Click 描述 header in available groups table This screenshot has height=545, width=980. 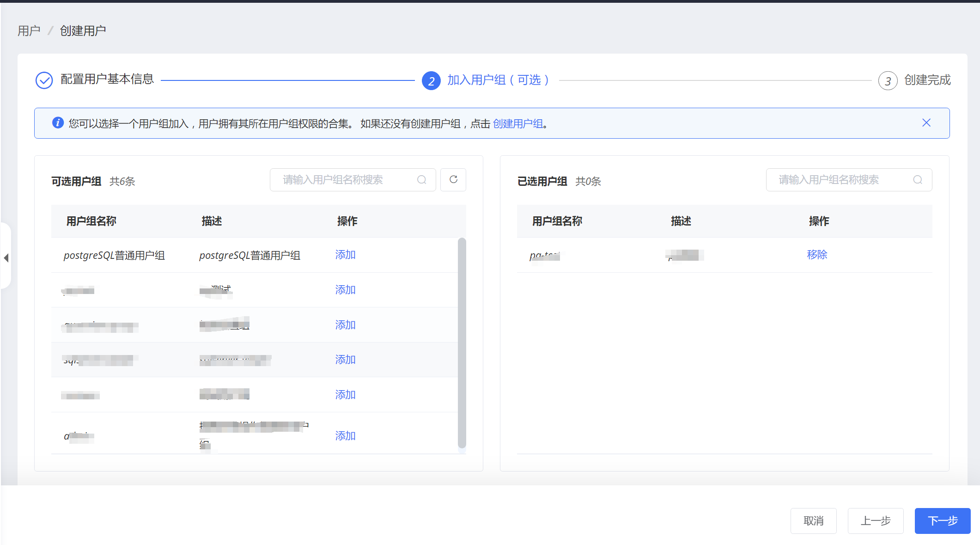(x=212, y=221)
